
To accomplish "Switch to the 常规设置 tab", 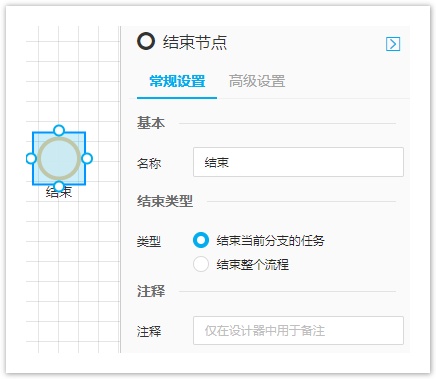I will 177,81.
